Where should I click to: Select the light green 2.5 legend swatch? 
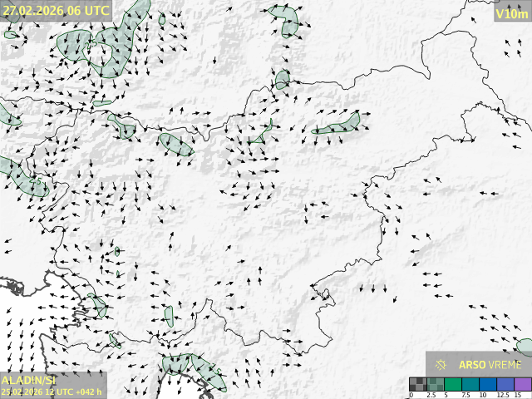[434, 384]
